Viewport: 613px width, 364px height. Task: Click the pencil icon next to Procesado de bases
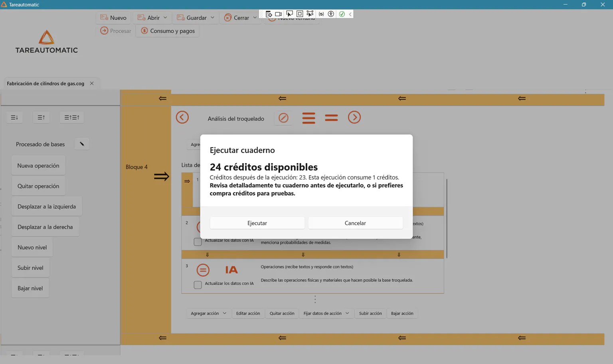coord(82,144)
